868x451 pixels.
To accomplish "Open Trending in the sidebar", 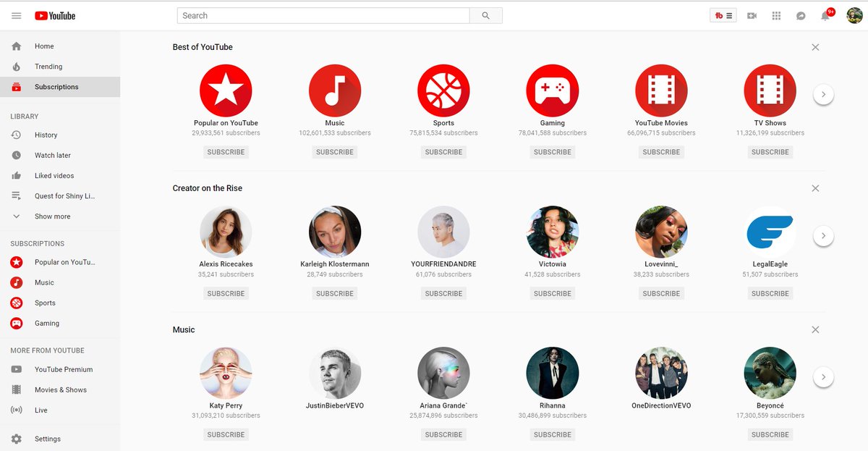I will pos(60,67).
